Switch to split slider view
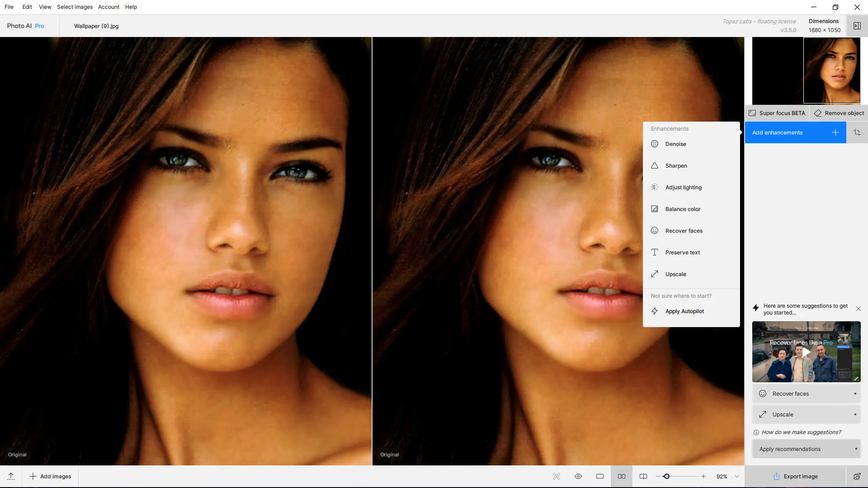The image size is (868, 488). coord(643,476)
